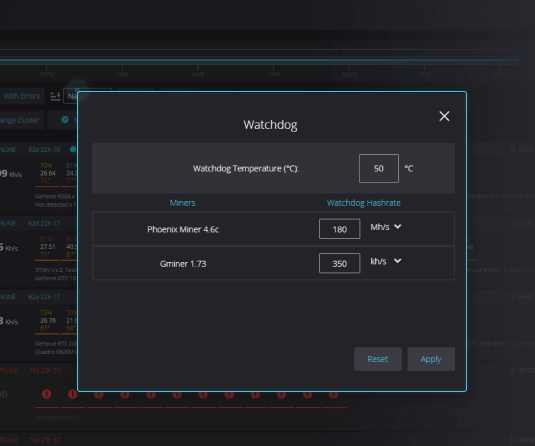
Task: Click the first red error icon in offline rig
Action: coord(47,394)
